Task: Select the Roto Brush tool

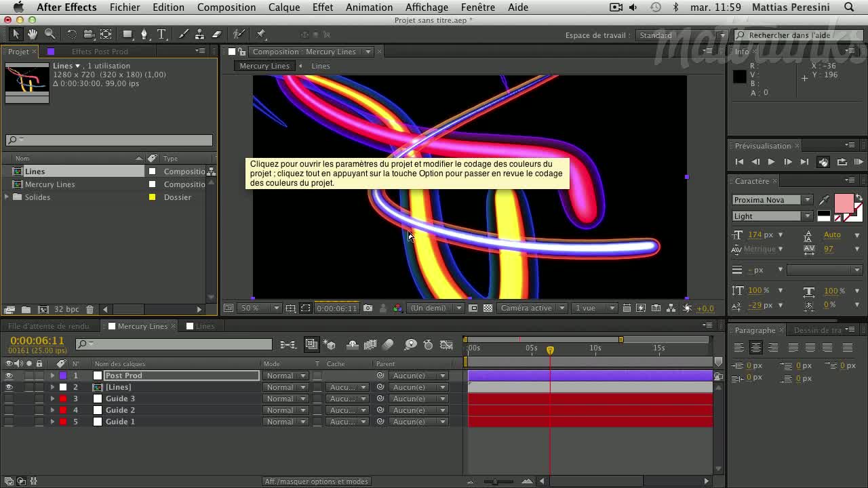Action: click(239, 34)
